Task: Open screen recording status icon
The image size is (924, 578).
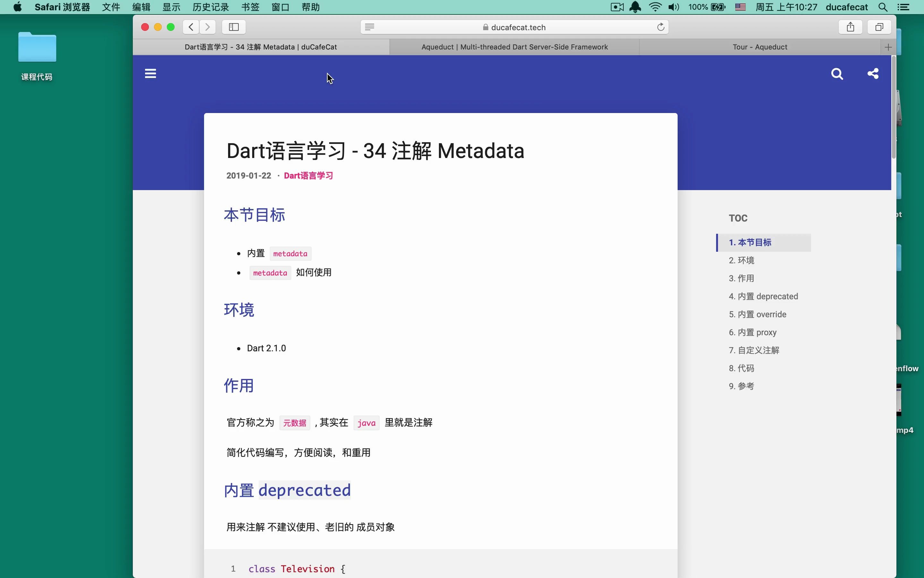Action: click(617, 7)
